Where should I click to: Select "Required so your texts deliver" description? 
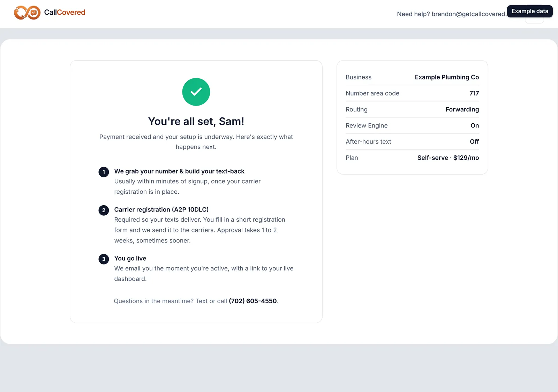coord(199,230)
